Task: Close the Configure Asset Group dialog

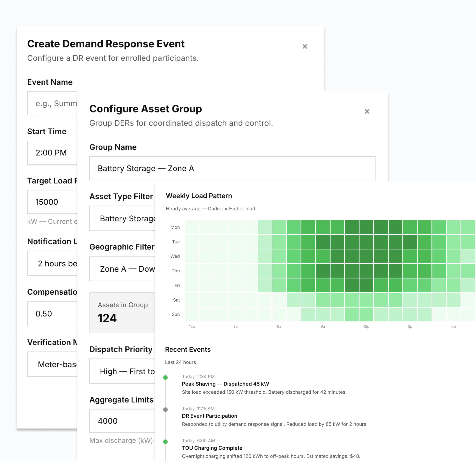Action: tap(367, 111)
